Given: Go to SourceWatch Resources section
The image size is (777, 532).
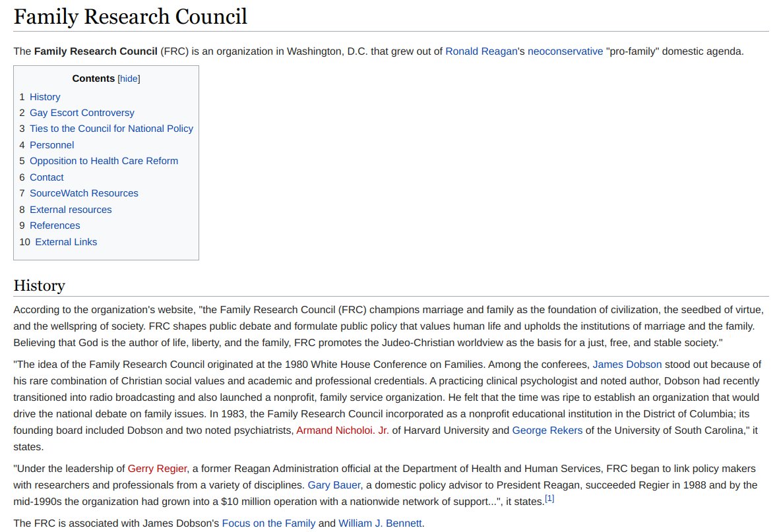Looking at the screenshot, I should tap(84, 193).
